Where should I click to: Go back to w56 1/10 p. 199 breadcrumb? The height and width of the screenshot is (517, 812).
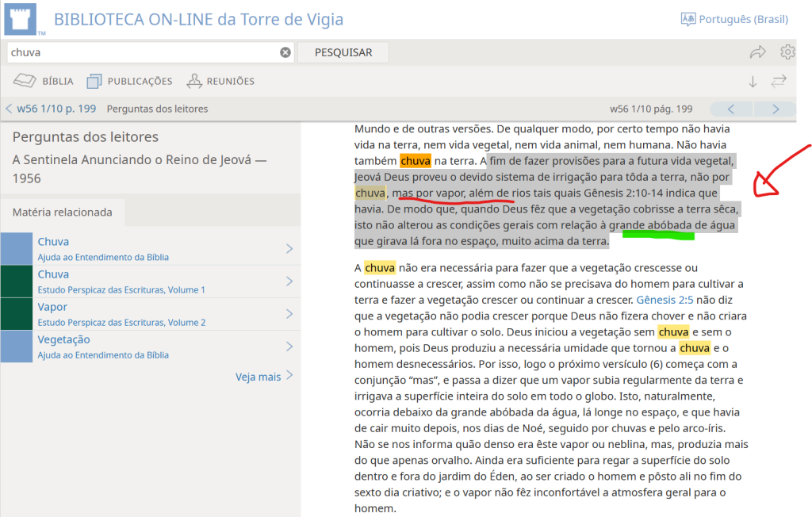[x=51, y=109]
